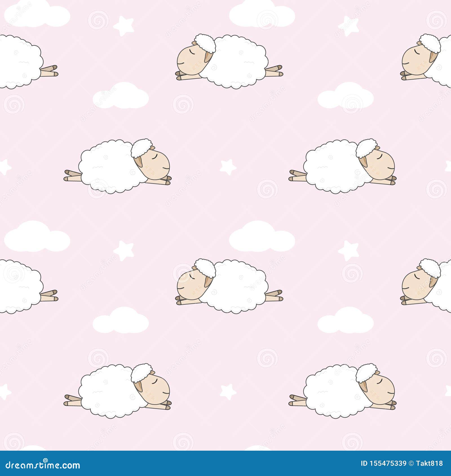Click the sheep illustration at top center

pos(228,59)
